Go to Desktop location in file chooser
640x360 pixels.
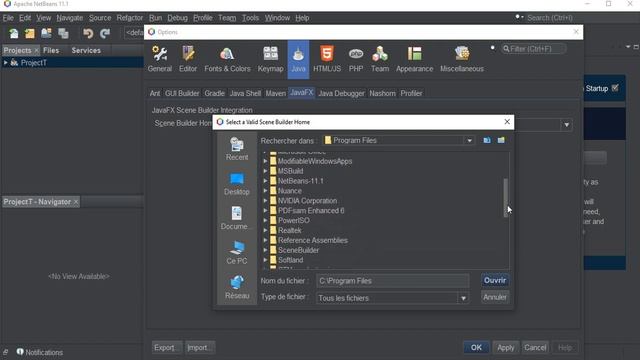point(237,184)
